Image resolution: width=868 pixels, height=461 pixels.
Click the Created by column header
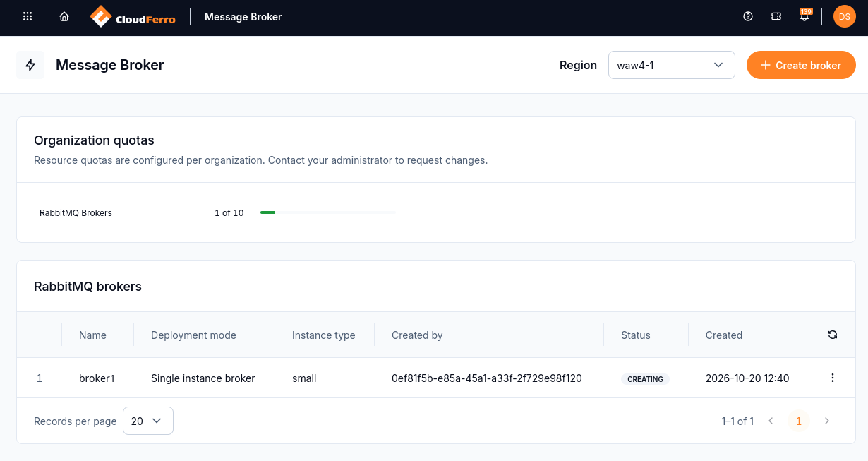[x=417, y=335]
